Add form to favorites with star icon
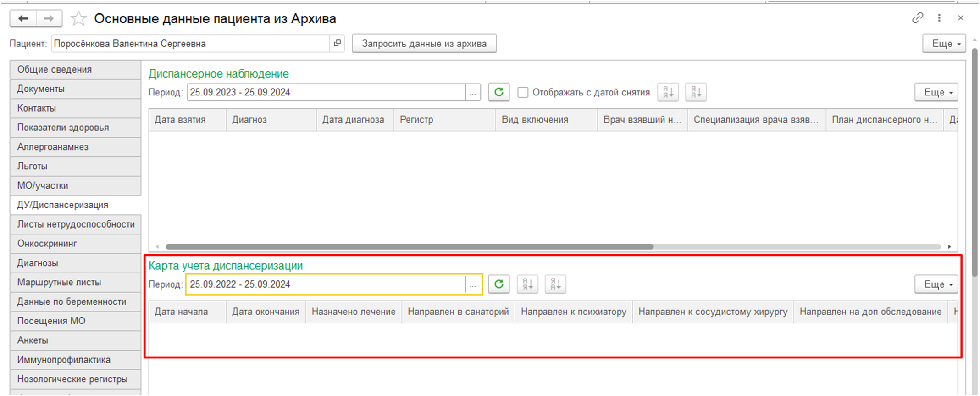 click(x=78, y=19)
